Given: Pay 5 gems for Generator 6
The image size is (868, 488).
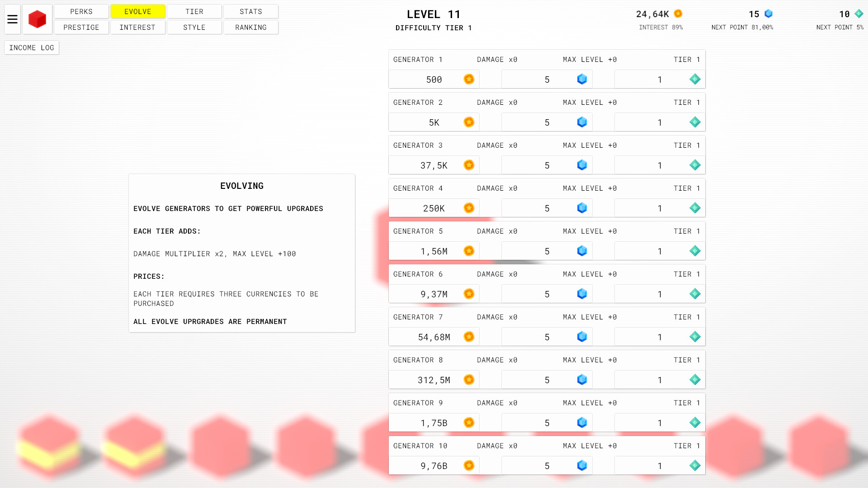Looking at the screenshot, I should coord(547,294).
